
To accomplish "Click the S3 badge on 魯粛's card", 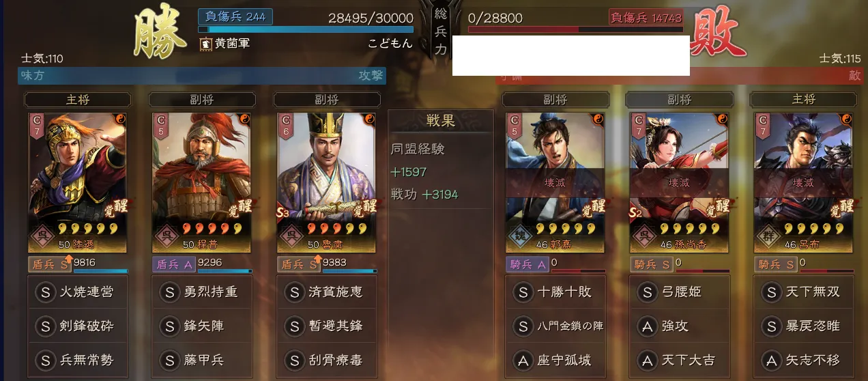I will coord(283,212).
